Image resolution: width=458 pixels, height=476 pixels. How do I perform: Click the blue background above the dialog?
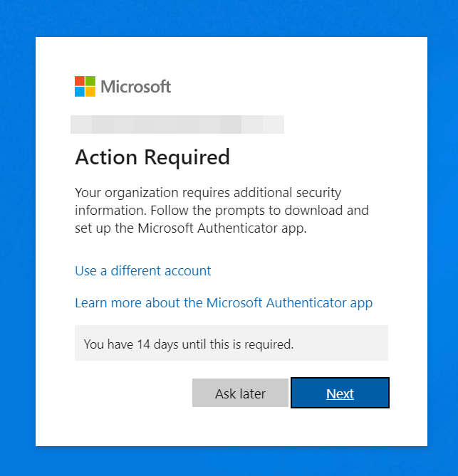pyautogui.click(x=228, y=18)
